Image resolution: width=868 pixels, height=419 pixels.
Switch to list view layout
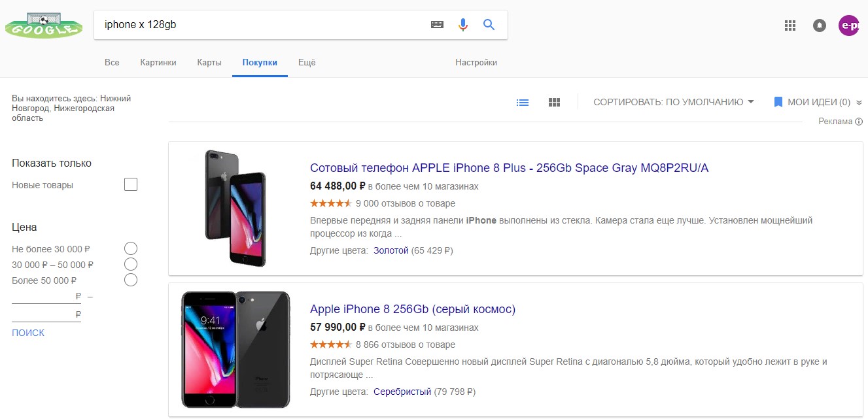[523, 103]
